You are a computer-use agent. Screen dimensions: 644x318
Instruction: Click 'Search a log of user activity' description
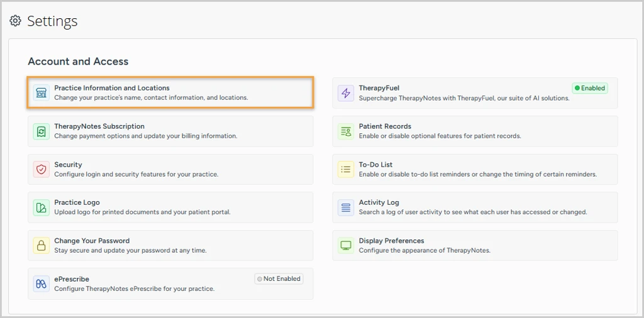coord(473,212)
